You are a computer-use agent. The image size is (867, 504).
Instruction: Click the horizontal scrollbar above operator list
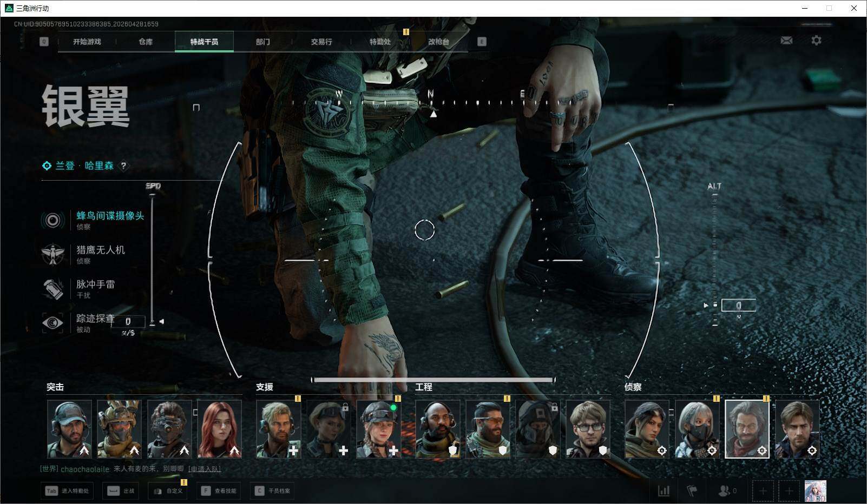[433, 380]
